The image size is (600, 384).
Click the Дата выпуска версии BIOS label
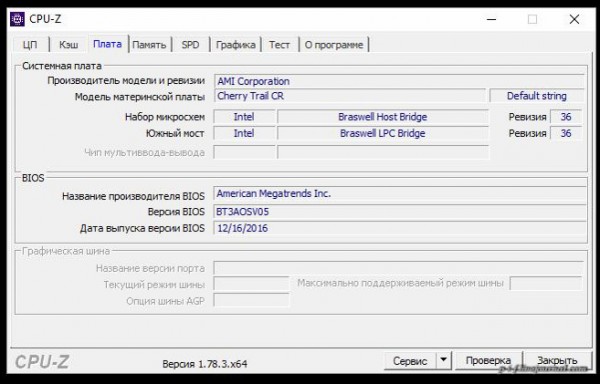pos(142,228)
